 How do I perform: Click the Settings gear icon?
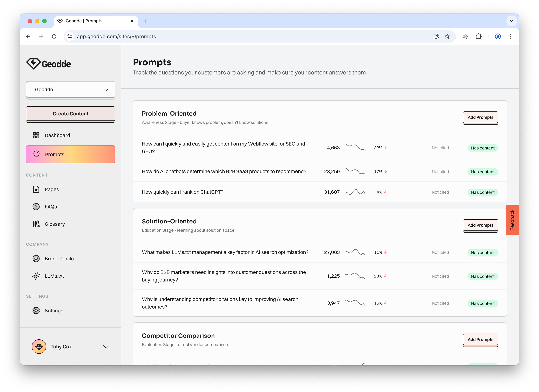coord(36,310)
